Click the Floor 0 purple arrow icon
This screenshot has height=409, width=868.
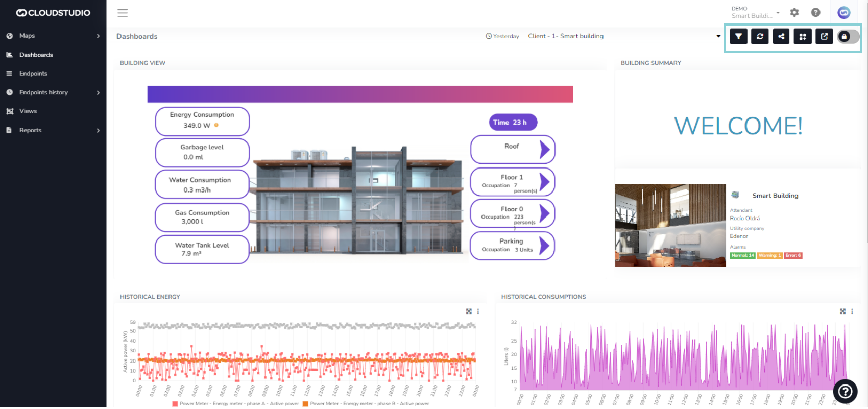click(x=545, y=213)
